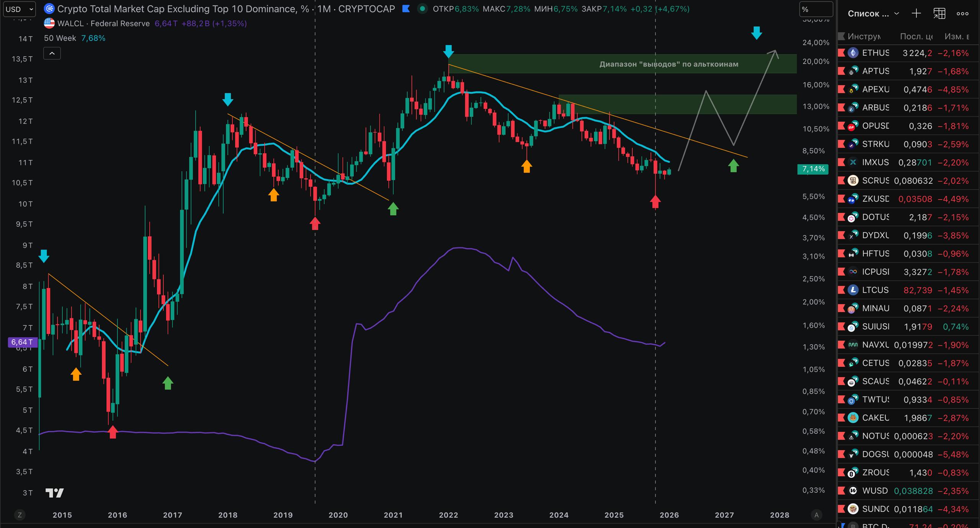Select SUIUSD in the watchlist

coord(875,327)
